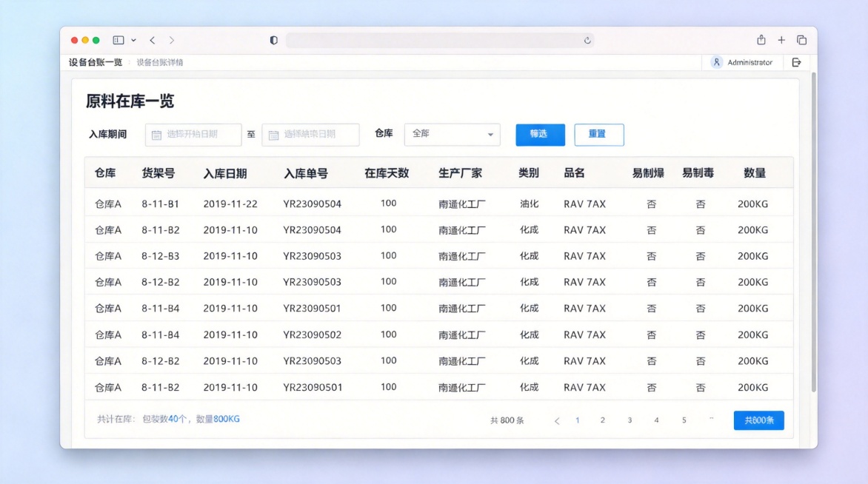
Task: Show the tab overview icon
Action: pyautogui.click(x=801, y=40)
